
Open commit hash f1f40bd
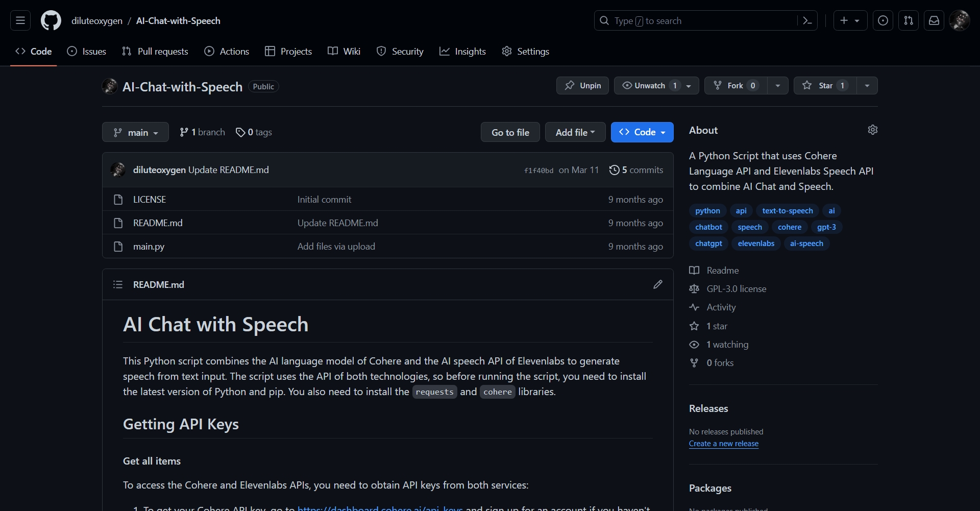[538, 171]
